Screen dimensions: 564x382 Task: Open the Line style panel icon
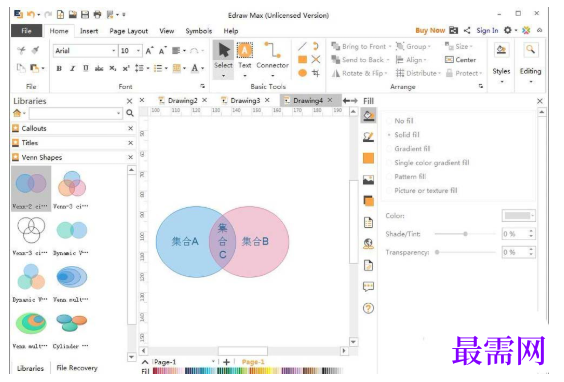click(x=368, y=137)
